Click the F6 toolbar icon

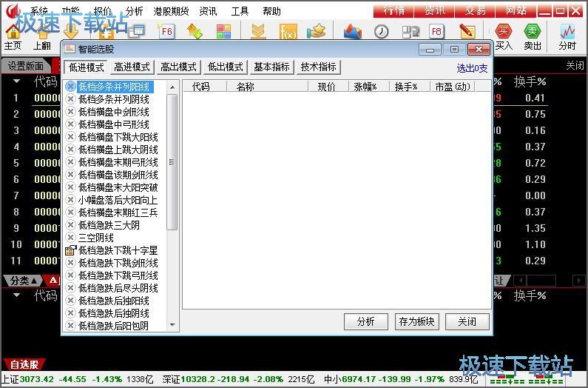[166, 32]
